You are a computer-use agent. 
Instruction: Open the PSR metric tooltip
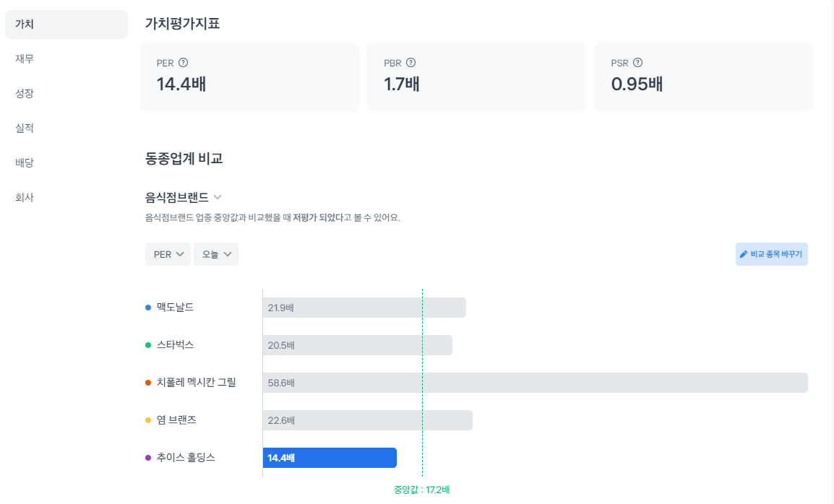coord(637,63)
